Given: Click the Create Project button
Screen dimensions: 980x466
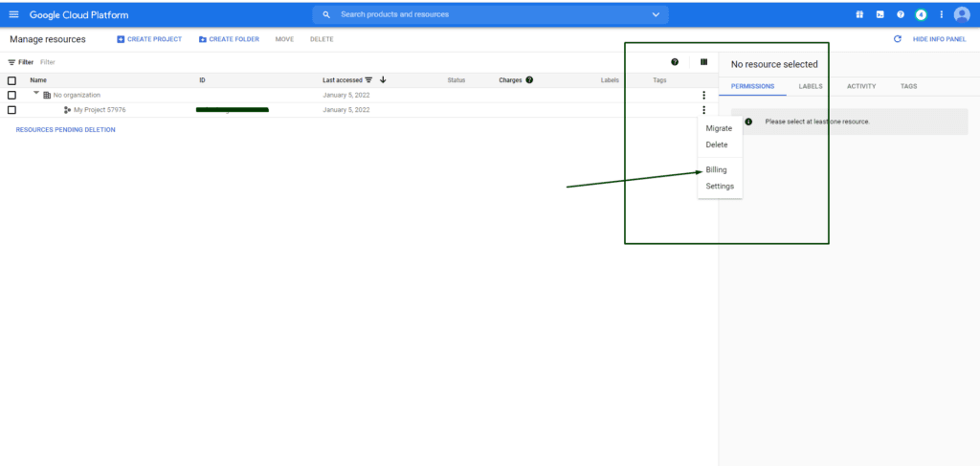Looking at the screenshot, I should click(149, 39).
